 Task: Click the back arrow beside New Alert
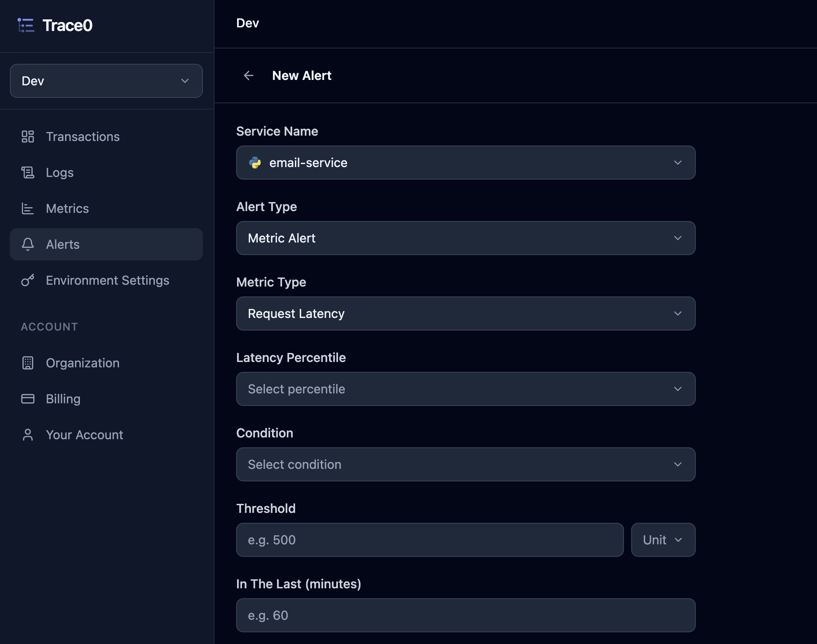tap(249, 75)
